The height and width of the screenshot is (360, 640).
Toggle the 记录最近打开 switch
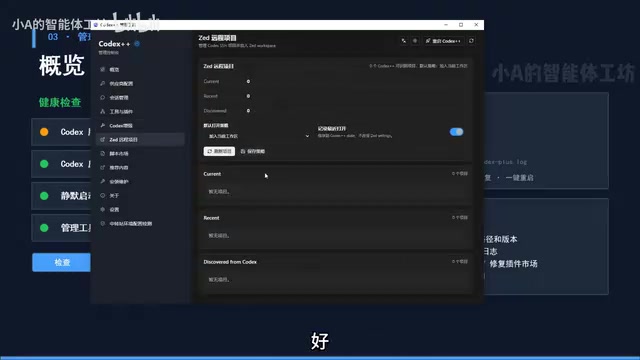(x=456, y=132)
